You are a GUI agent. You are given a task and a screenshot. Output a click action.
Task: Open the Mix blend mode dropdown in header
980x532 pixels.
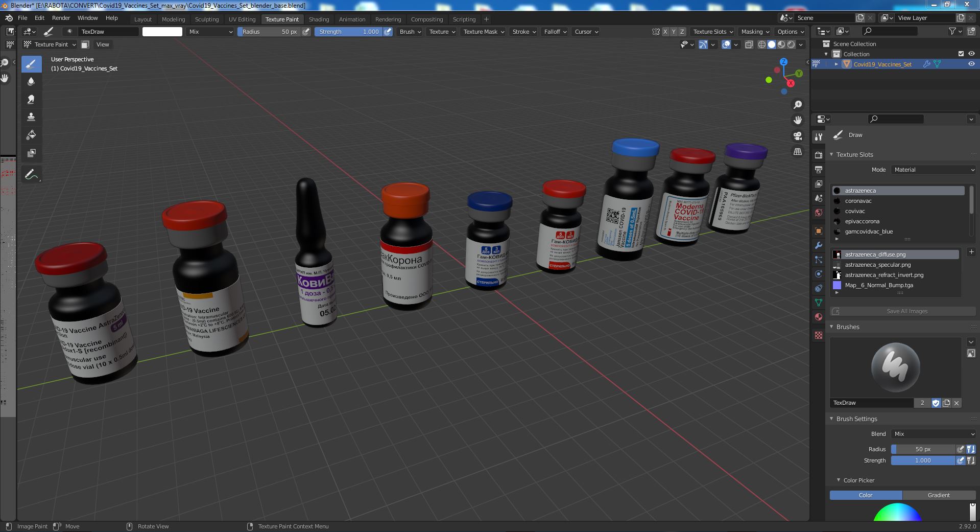coord(210,32)
